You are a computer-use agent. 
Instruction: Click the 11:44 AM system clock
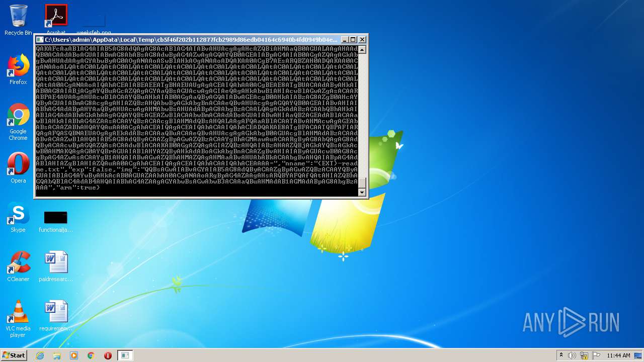click(618, 355)
